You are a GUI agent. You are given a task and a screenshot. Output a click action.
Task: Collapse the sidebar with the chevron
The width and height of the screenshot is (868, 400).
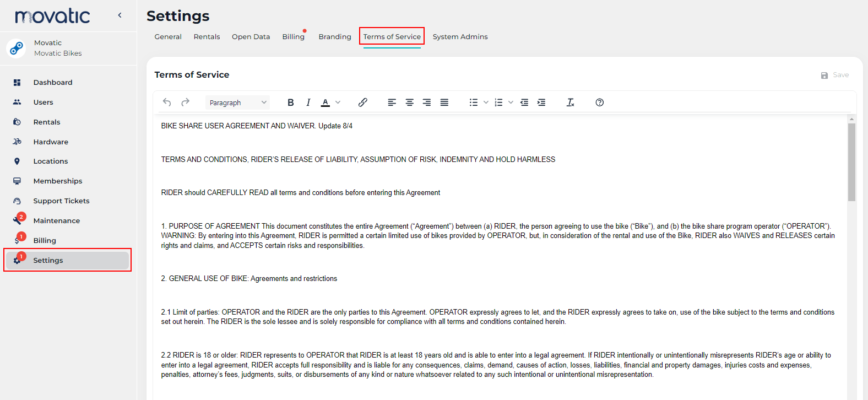120,15
